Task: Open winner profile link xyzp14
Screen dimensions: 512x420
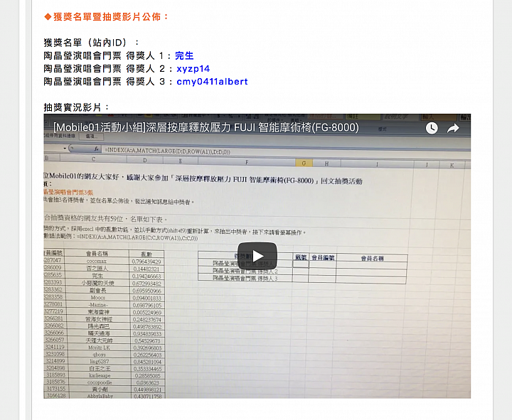Action: [193, 69]
